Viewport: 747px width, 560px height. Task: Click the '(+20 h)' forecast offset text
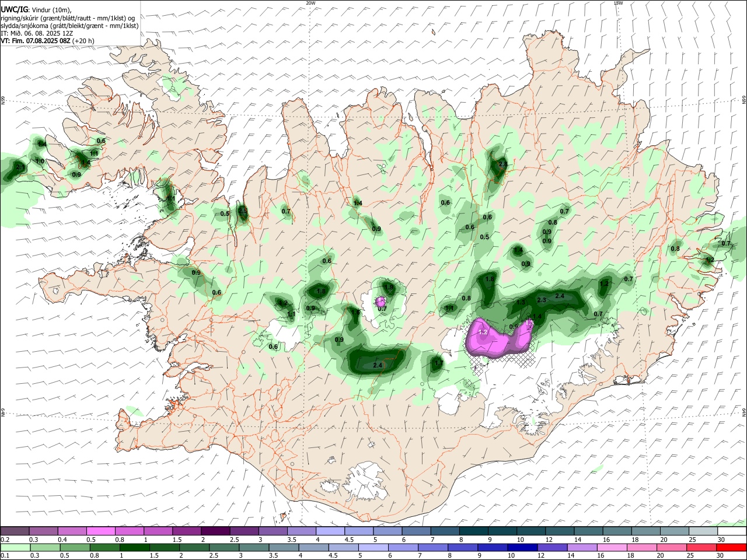(83, 41)
